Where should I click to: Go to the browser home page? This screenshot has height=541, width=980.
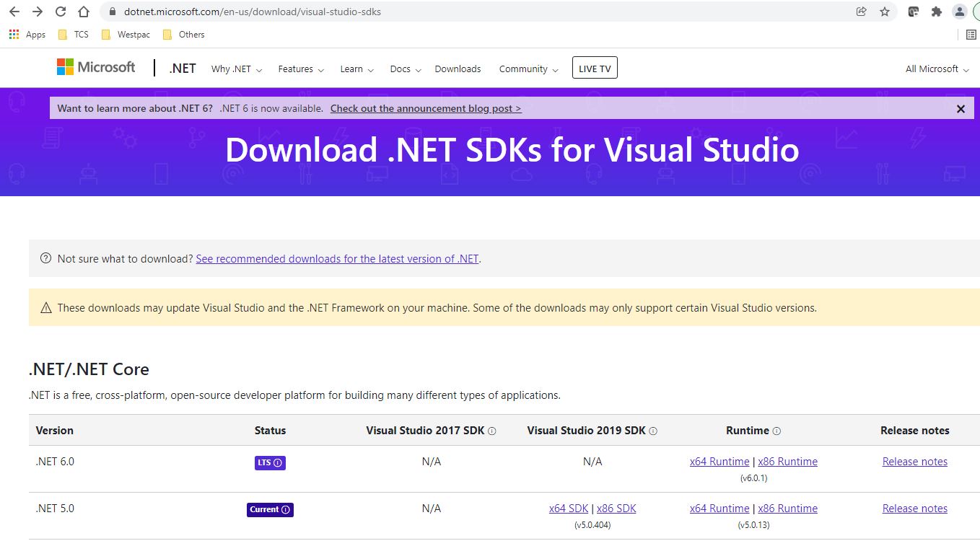pos(84,12)
